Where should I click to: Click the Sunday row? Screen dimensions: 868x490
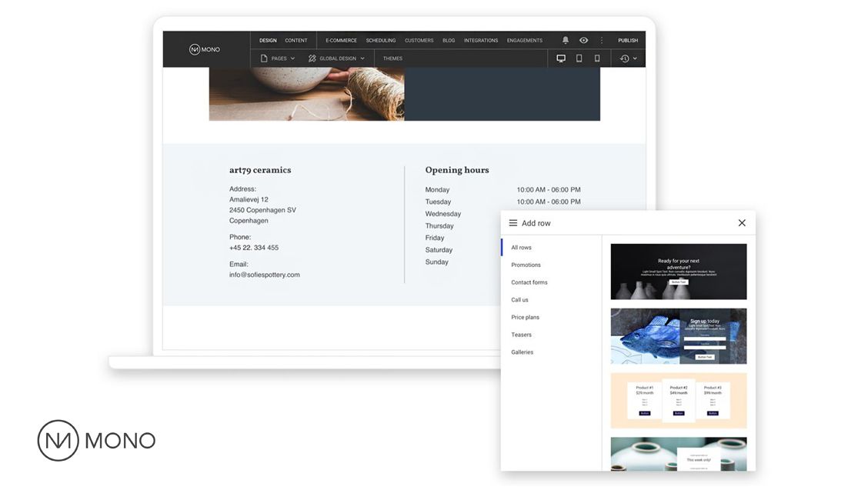[437, 262]
